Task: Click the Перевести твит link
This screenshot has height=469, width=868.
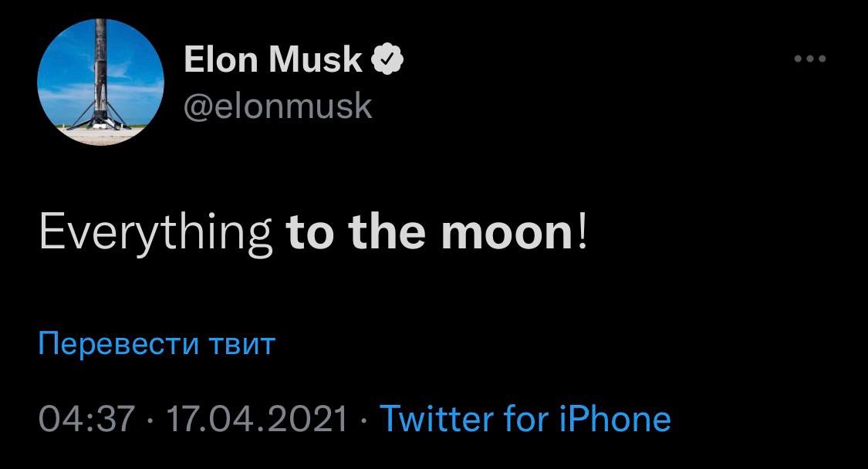Action: point(156,343)
